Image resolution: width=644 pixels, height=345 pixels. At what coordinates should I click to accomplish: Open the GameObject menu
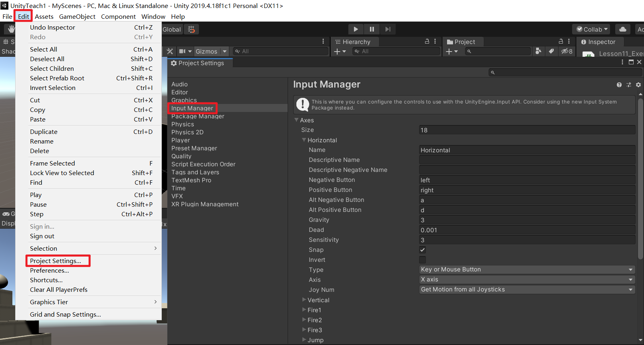(77, 16)
